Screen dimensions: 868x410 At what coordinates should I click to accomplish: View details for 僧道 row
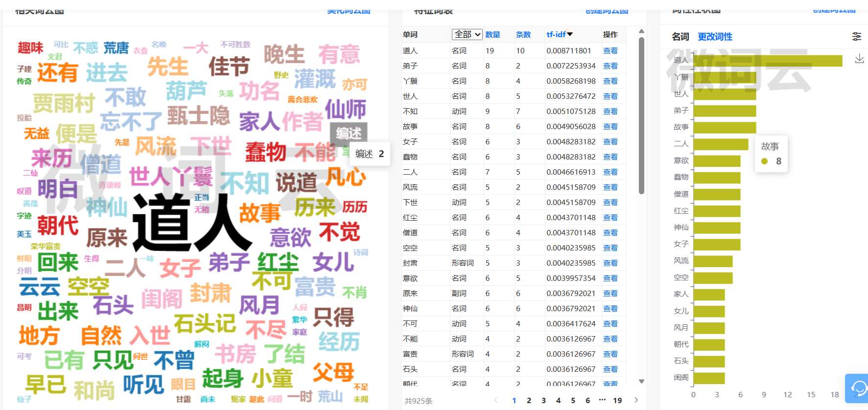(610, 232)
